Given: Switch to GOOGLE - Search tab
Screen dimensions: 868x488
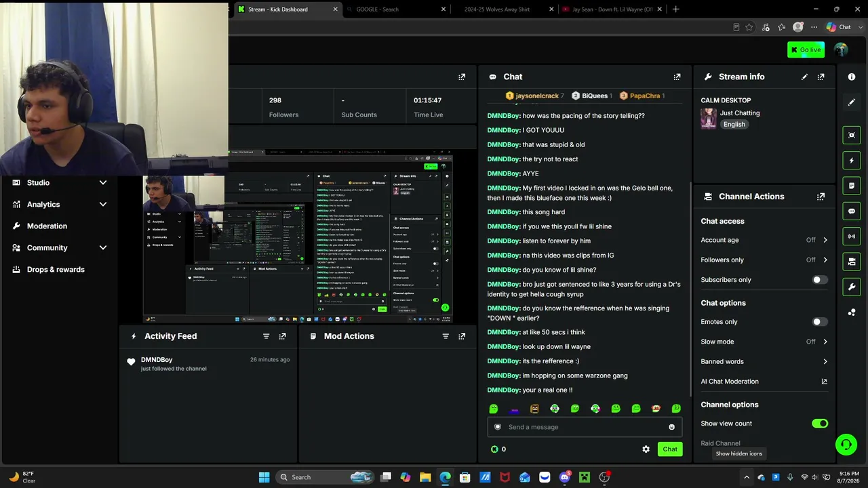Looking at the screenshot, I should 396,9.
